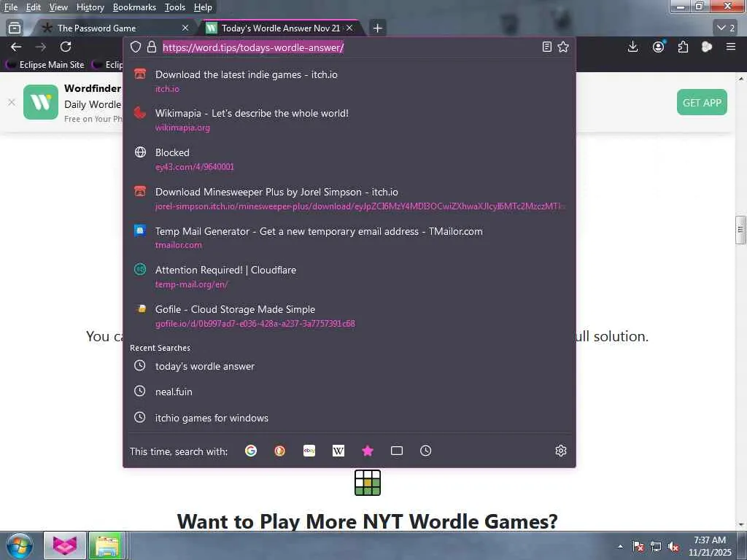Close The Password Game tab
747x560 pixels.
tap(185, 28)
